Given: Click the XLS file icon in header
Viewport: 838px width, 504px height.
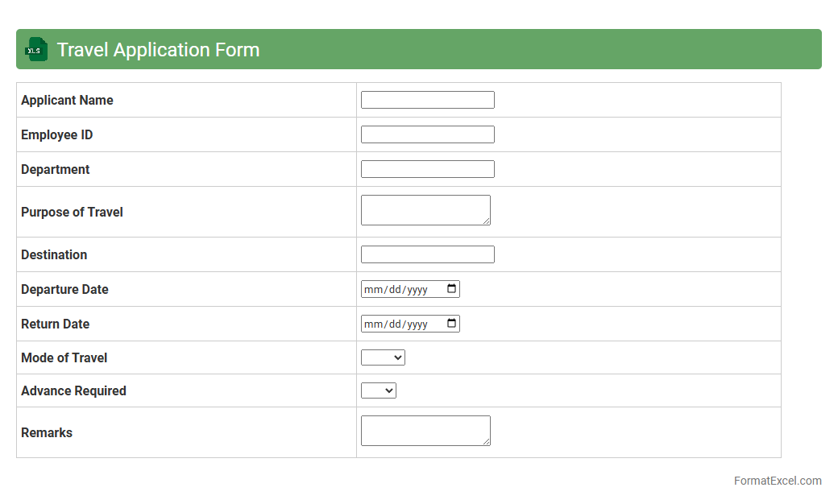Looking at the screenshot, I should (x=36, y=49).
